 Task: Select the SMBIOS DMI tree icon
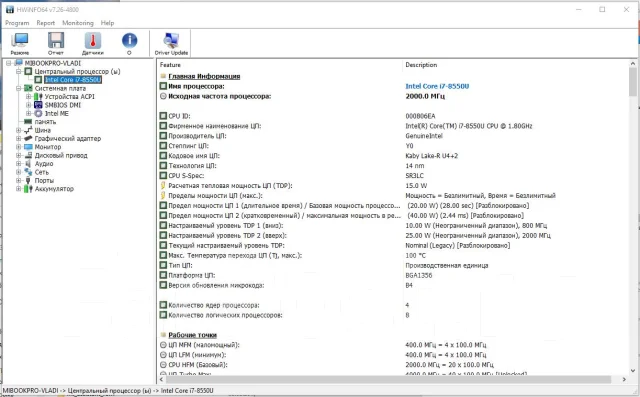(38, 105)
